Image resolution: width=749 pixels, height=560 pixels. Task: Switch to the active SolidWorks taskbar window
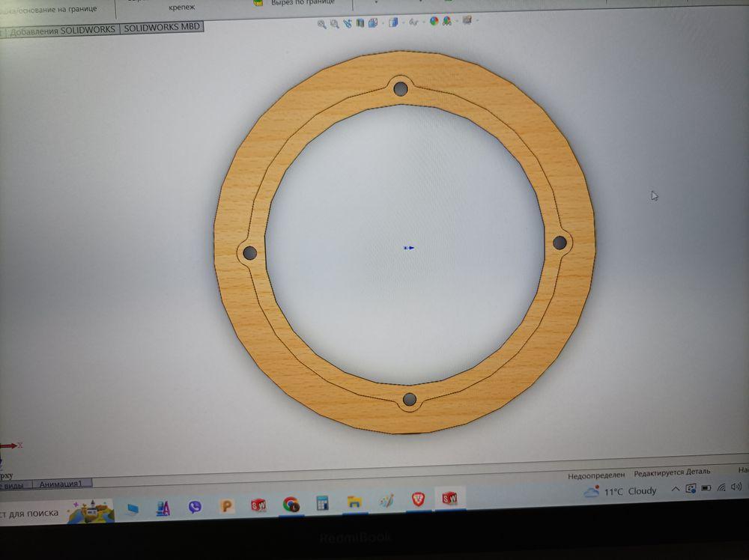click(449, 499)
